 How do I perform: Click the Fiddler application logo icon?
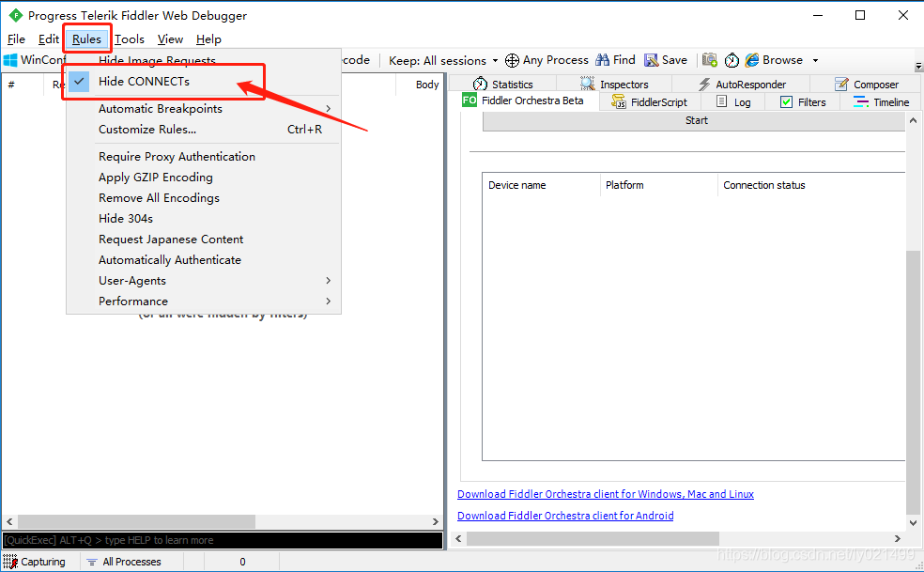click(15, 15)
